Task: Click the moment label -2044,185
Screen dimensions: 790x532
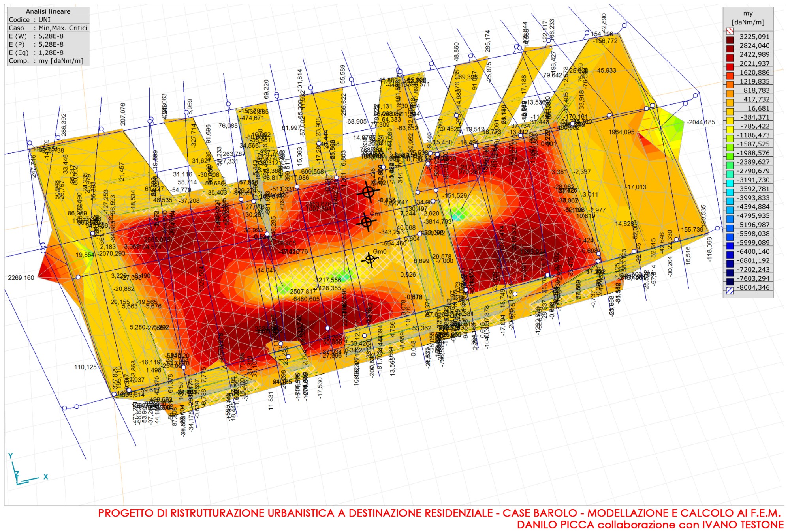Action: (701, 122)
